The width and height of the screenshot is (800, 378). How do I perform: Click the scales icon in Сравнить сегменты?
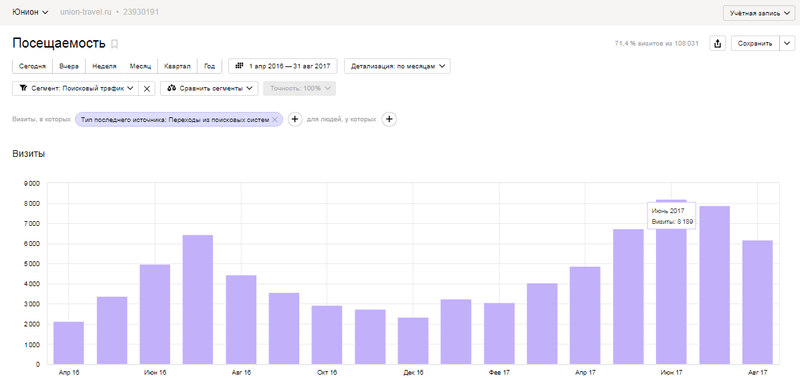(x=171, y=88)
